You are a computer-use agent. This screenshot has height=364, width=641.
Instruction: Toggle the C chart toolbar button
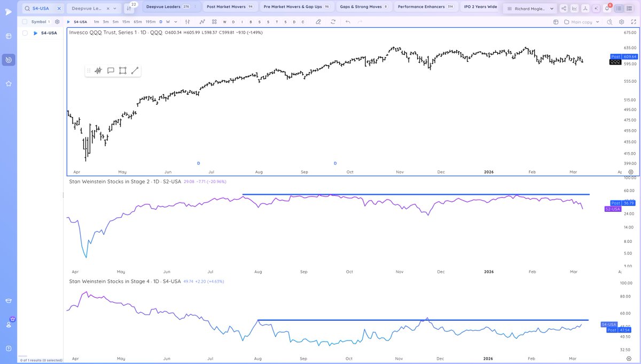point(303,22)
